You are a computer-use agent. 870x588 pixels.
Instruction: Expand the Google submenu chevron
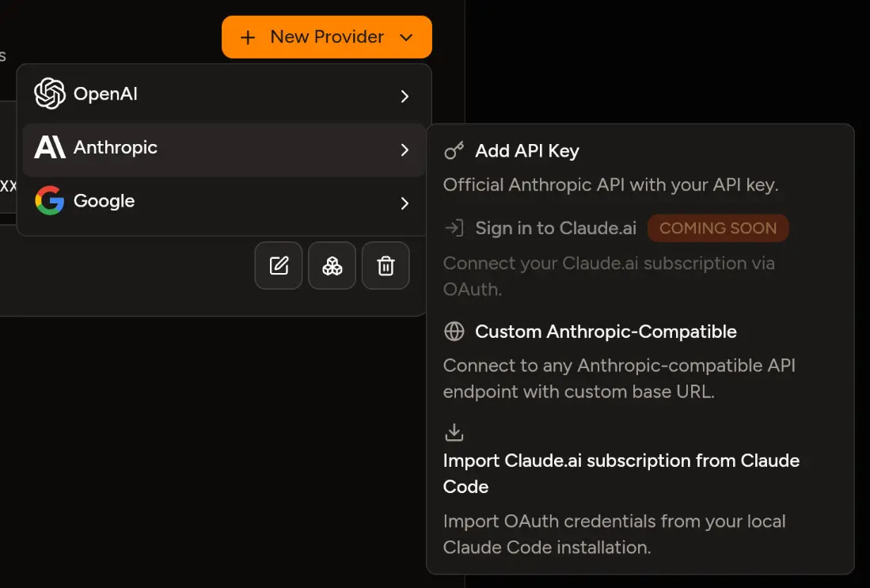[405, 203]
